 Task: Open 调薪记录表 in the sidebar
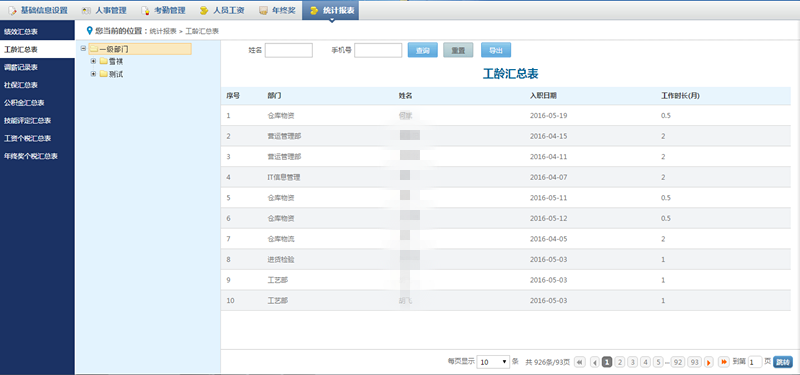click(x=37, y=67)
